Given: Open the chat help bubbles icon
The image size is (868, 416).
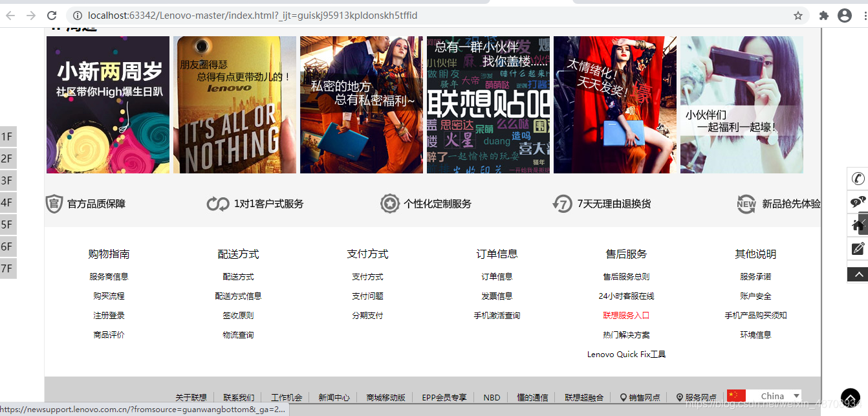Looking at the screenshot, I should coord(858,202).
